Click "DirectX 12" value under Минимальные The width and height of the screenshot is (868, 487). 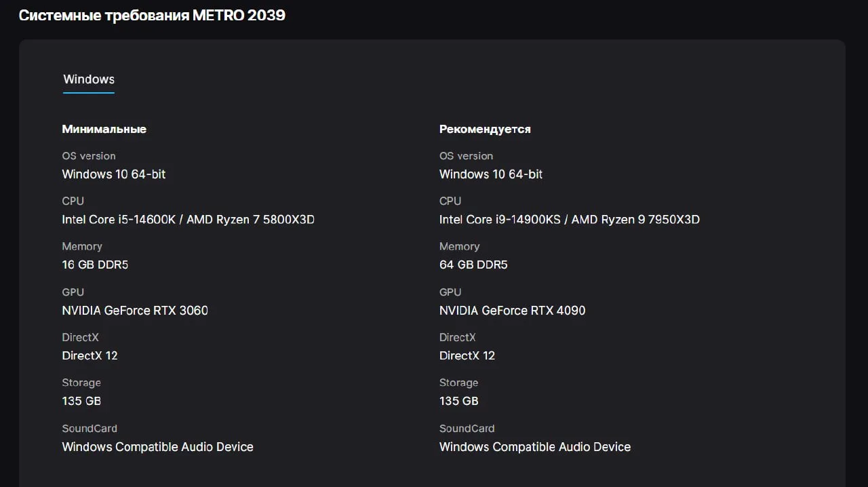coord(90,355)
